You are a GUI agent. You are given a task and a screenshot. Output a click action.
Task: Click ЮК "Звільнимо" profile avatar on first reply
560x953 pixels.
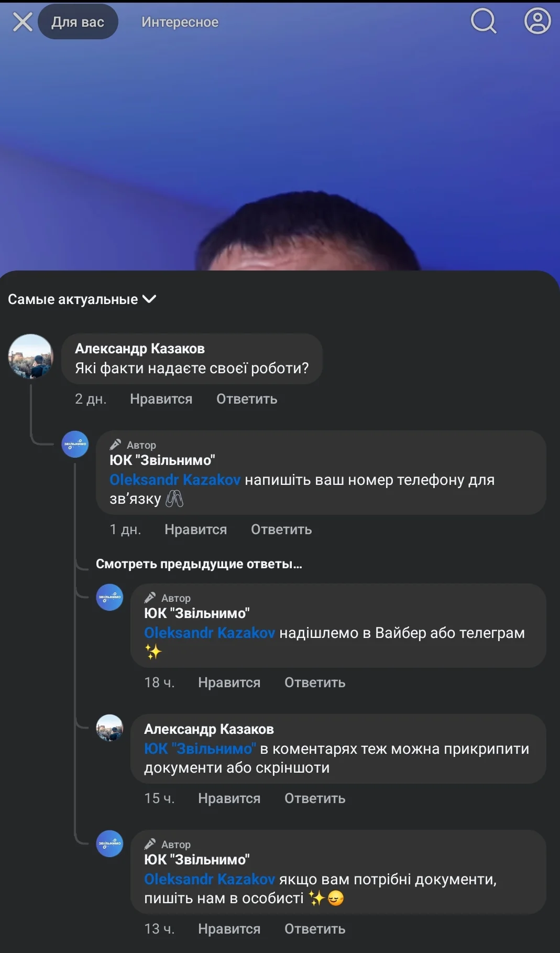(75, 443)
